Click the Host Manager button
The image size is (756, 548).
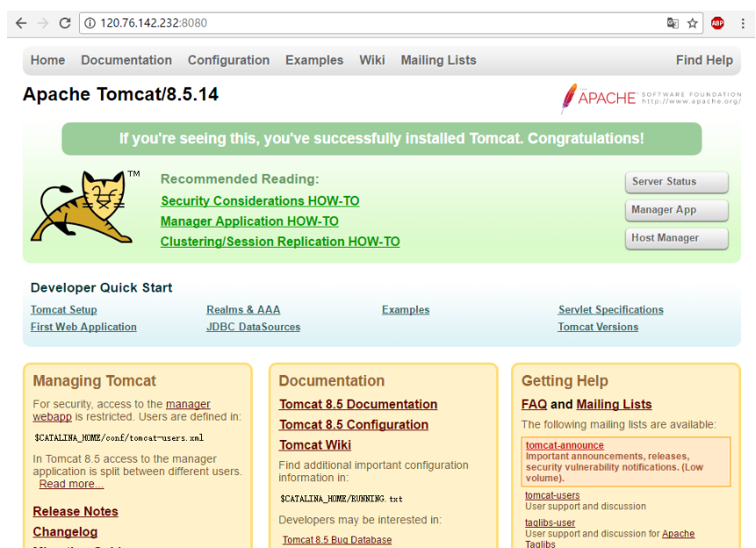pos(676,238)
